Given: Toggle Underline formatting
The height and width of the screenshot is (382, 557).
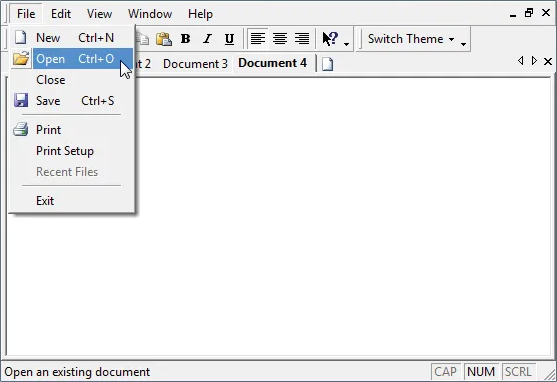Looking at the screenshot, I should [x=229, y=39].
